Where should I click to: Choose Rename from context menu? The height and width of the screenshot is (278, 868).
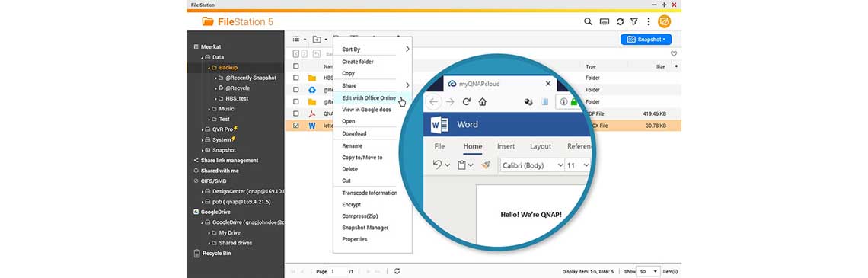352,146
